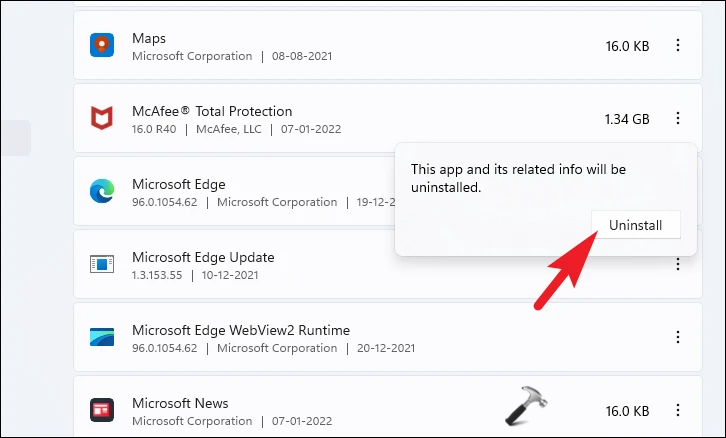Click the Maps app icon
726x438 pixels.
(x=102, y=46)
